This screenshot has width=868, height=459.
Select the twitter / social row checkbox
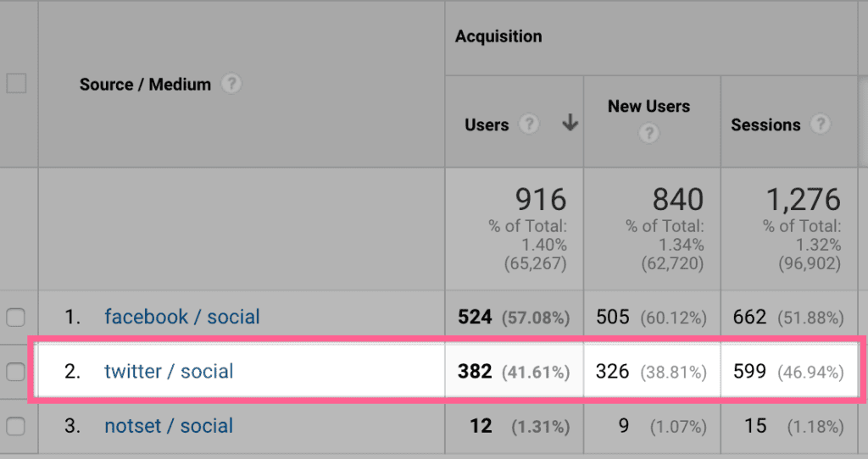click(15, 372)
